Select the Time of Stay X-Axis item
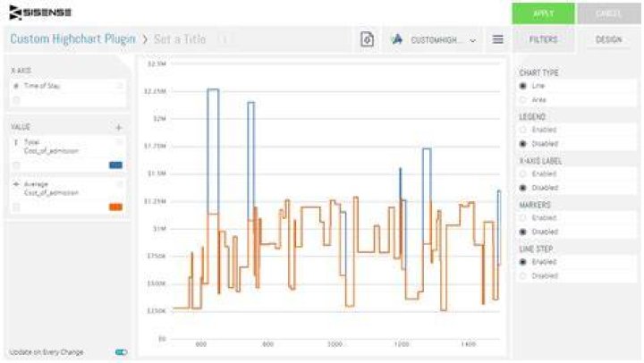The height and width of the screenshot is (363, 644). [68, 86]
